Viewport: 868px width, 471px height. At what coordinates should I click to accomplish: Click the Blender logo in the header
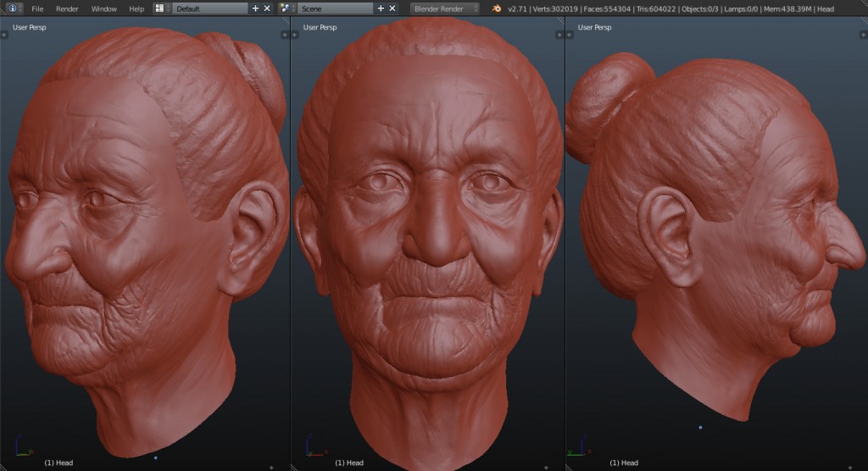[x=497, y=8]
